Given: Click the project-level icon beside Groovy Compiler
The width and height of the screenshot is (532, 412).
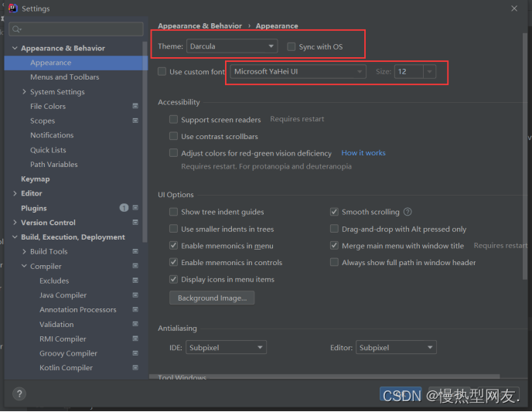Looking at the screenshot, I should click(135, 353).
